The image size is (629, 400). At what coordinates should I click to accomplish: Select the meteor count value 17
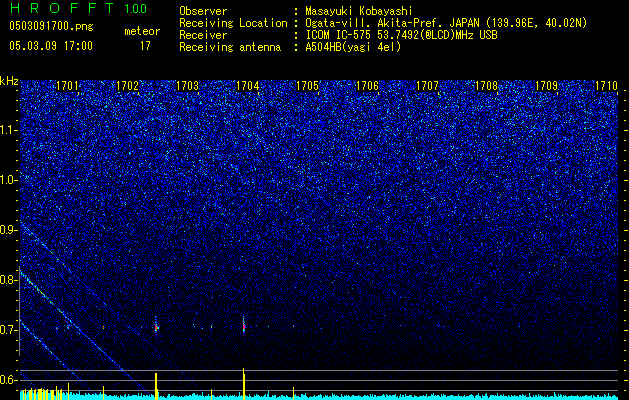click(145, 46)
